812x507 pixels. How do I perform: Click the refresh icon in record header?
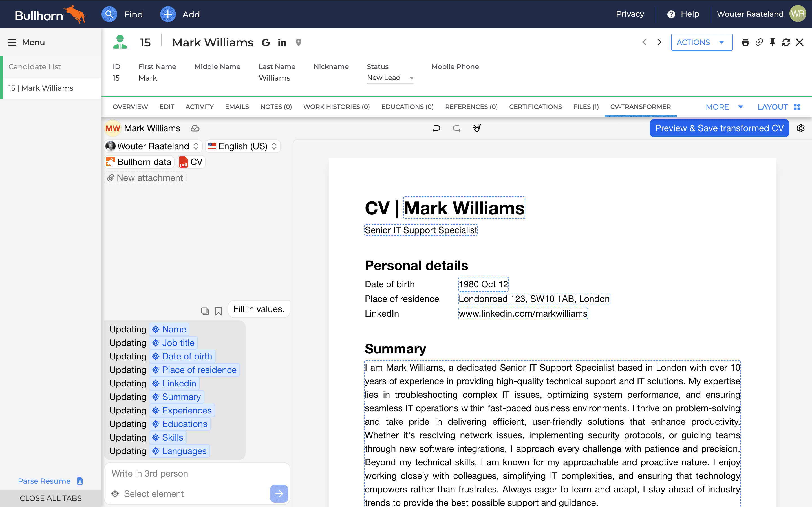(x=786, y=42)
